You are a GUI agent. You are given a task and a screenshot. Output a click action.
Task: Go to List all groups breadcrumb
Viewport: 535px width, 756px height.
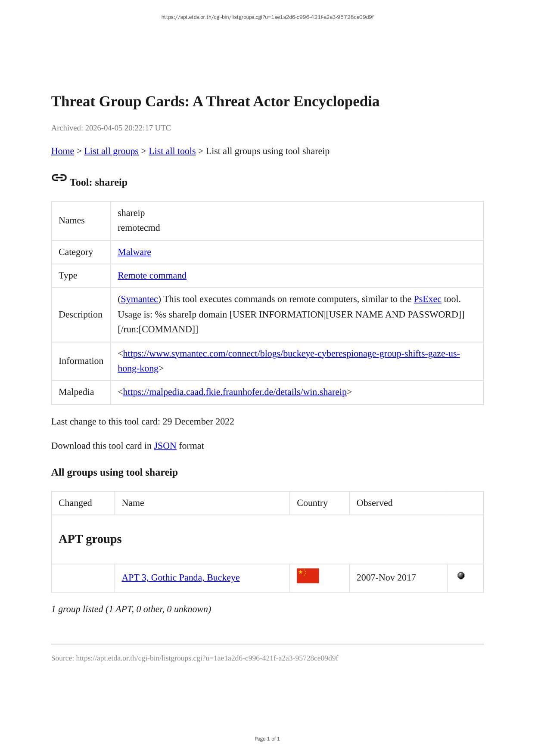click(111, 151)
